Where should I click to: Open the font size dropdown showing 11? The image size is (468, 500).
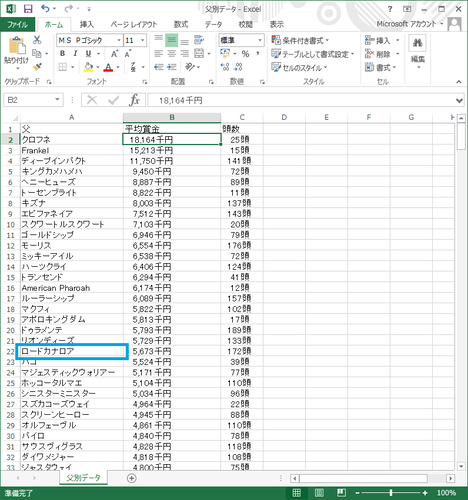[x=143, y=40]
